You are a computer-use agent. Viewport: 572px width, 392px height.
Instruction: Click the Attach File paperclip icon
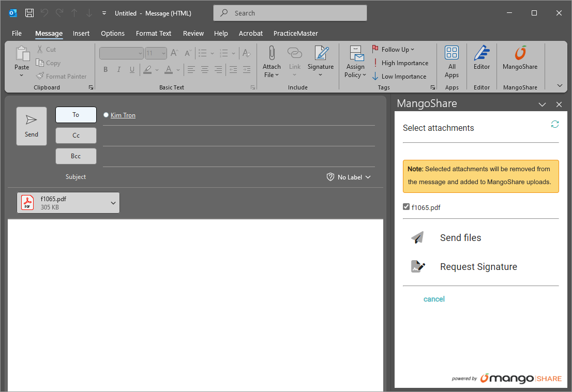pyautogui.click(x=272, y=53)
